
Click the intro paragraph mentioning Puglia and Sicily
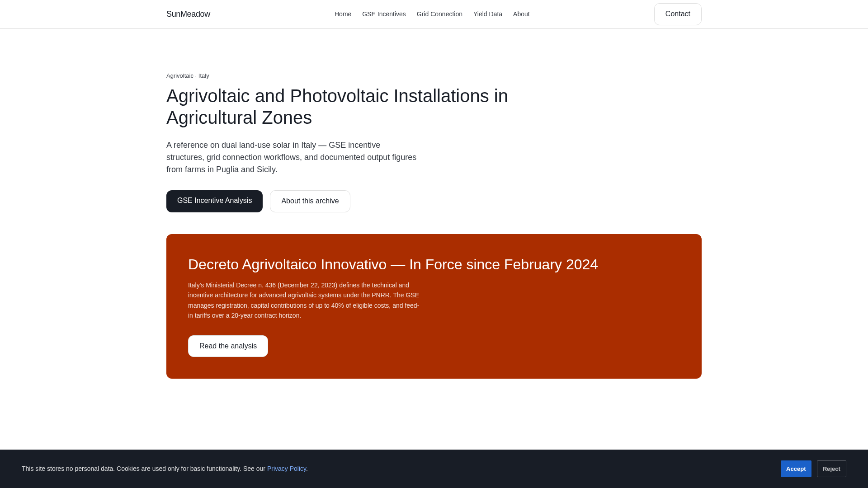click(292, 157)
